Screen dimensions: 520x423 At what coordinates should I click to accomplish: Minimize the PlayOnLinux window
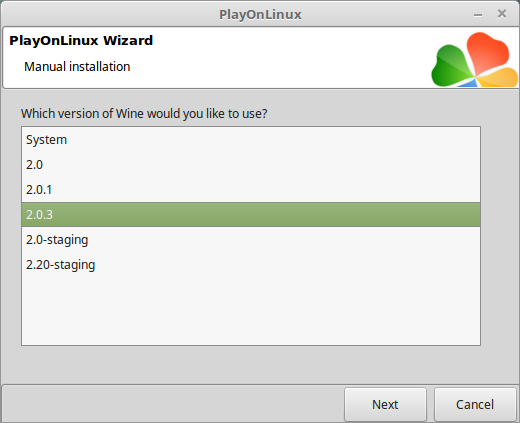point(478,15)
